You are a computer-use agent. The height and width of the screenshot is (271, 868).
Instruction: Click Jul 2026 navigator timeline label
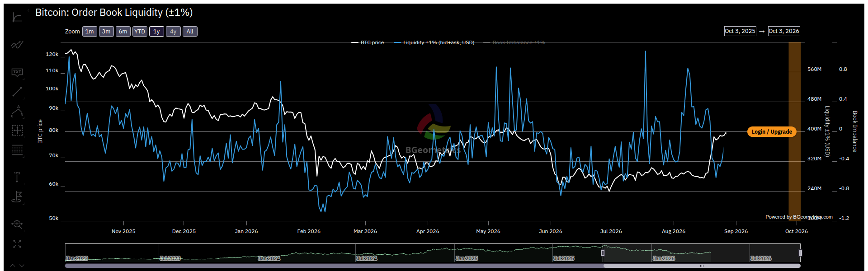[761, 258]
